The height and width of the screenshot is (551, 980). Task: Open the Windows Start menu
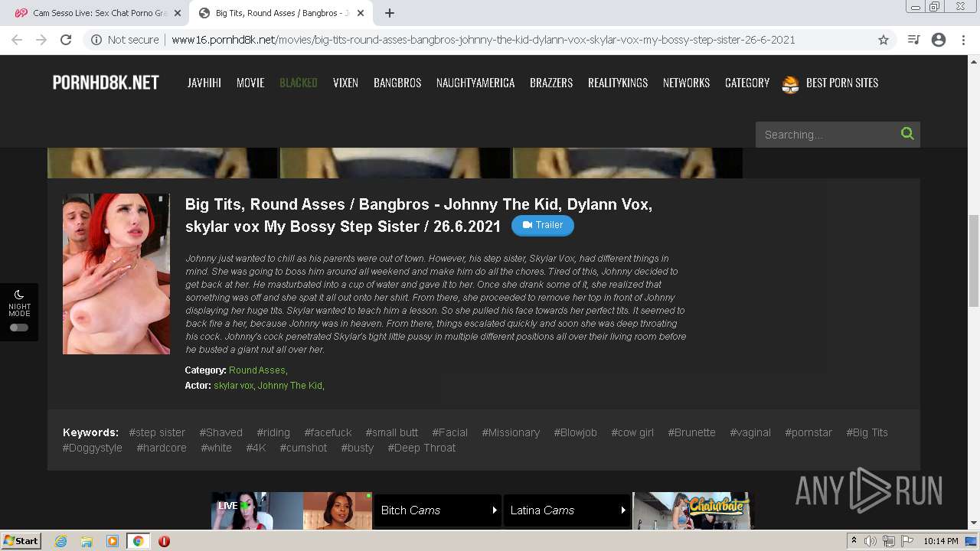coord(21,541)
